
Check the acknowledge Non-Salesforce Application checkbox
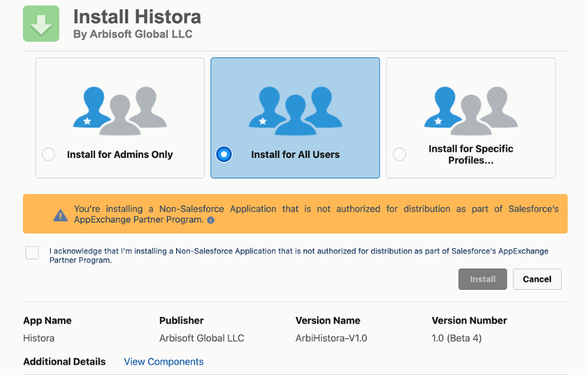[x=32, y=253]
